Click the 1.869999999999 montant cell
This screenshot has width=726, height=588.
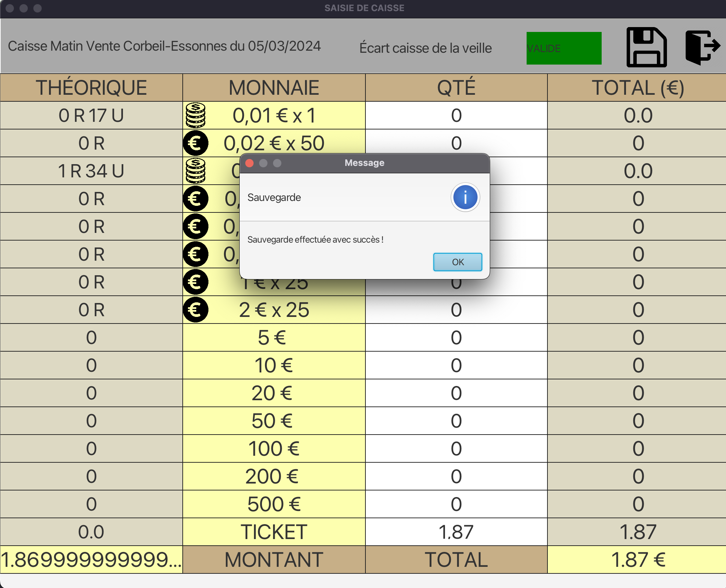pyautogui.click(x=91, y=559)
